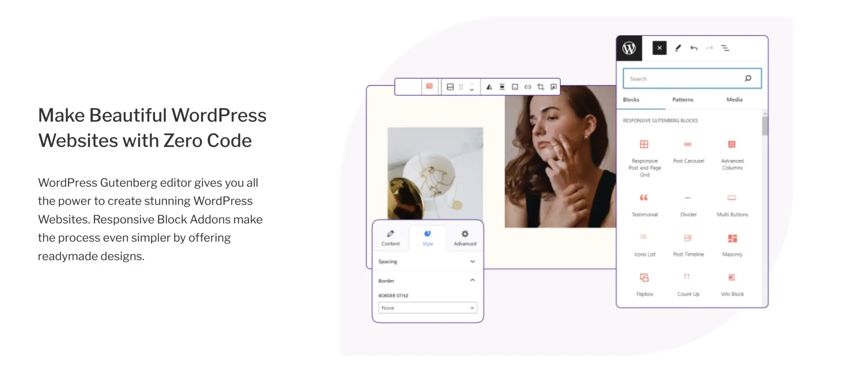Insert the Testimonial block
Screen dimensions: 868x366
pos(644,204)
